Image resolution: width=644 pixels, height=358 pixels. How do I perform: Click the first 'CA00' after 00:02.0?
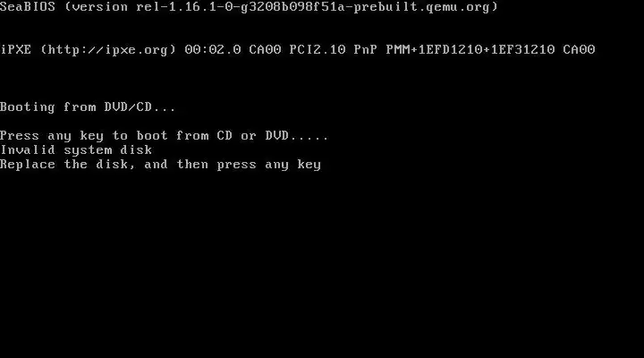[265, 50]
